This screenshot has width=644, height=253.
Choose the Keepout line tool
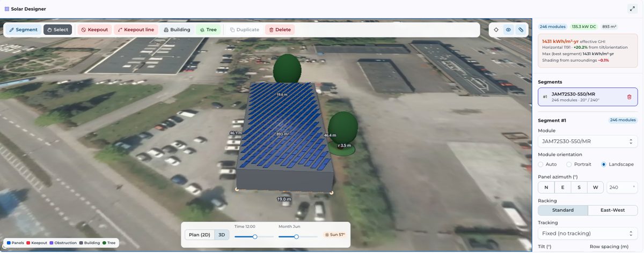click(x=136, y=30)
